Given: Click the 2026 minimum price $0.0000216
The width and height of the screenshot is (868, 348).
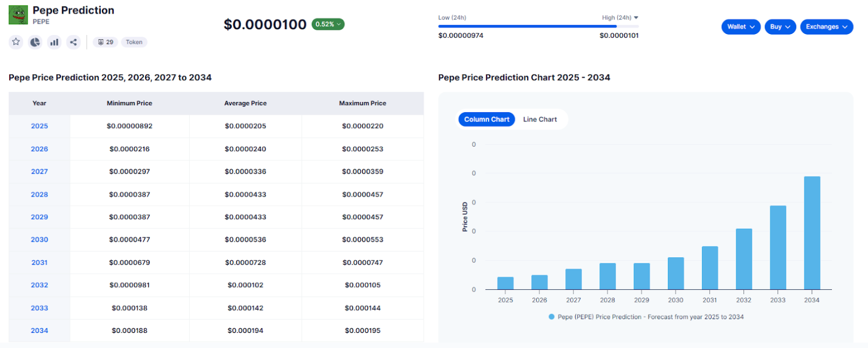Looking at the screenshot, I should click(x=129, y=149).
